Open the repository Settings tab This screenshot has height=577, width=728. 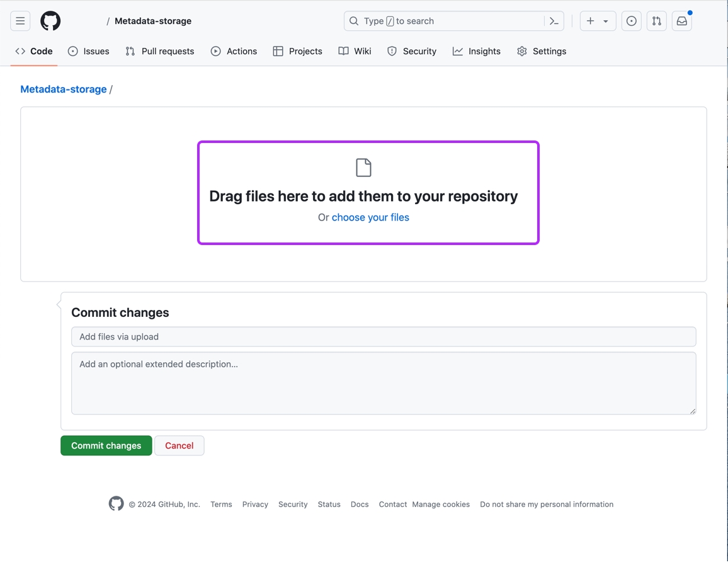click(542, 51)
